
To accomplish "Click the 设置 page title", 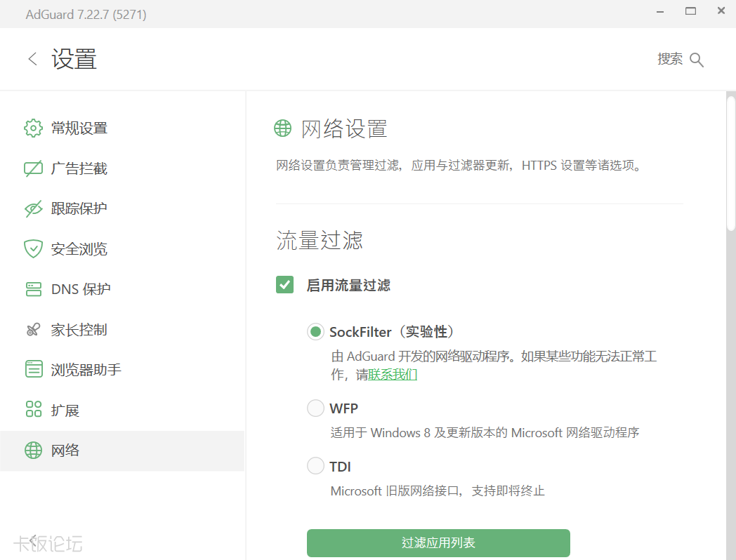I will (74, 59).
